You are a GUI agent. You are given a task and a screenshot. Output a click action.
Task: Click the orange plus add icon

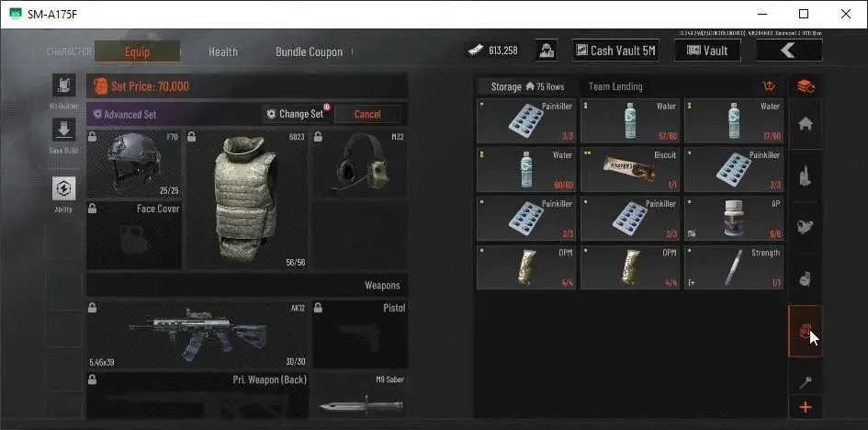[x=806, y=408]
